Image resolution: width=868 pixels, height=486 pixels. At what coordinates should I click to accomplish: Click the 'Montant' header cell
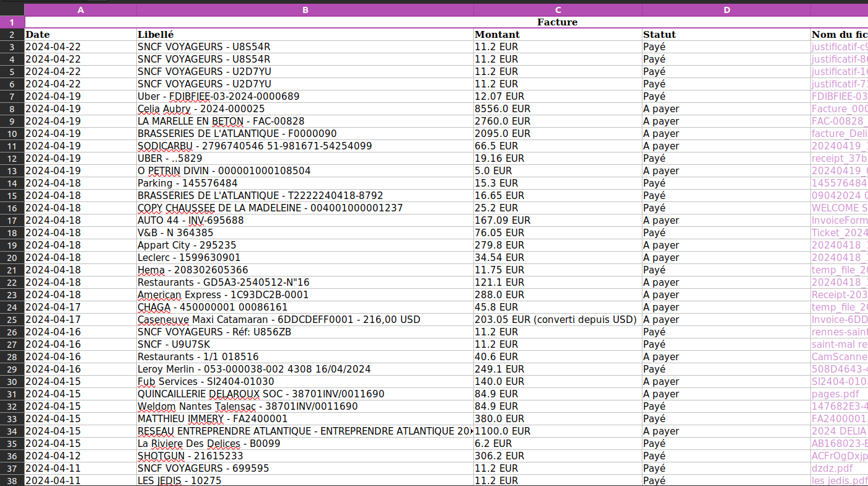558,35
